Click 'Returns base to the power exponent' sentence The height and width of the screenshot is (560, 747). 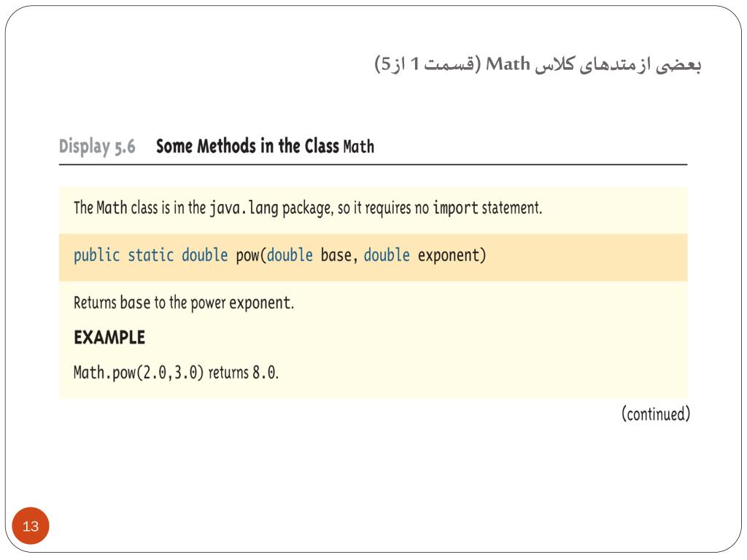pos(184,303)
